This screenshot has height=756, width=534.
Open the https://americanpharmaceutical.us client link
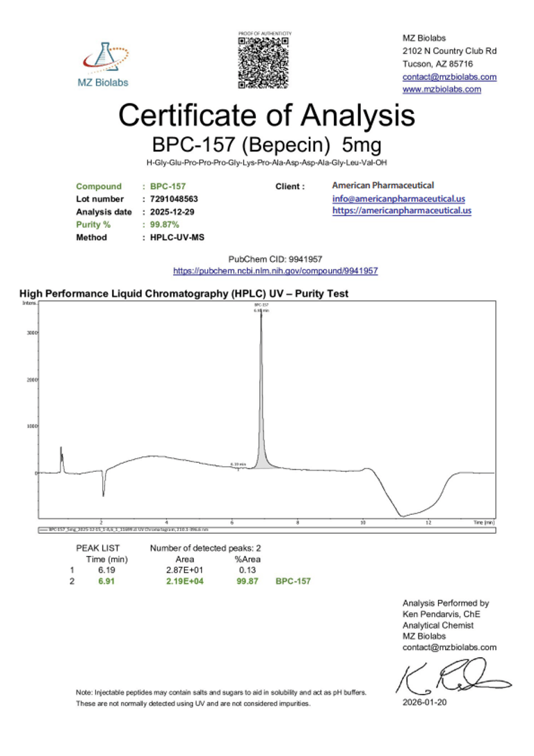401,211
